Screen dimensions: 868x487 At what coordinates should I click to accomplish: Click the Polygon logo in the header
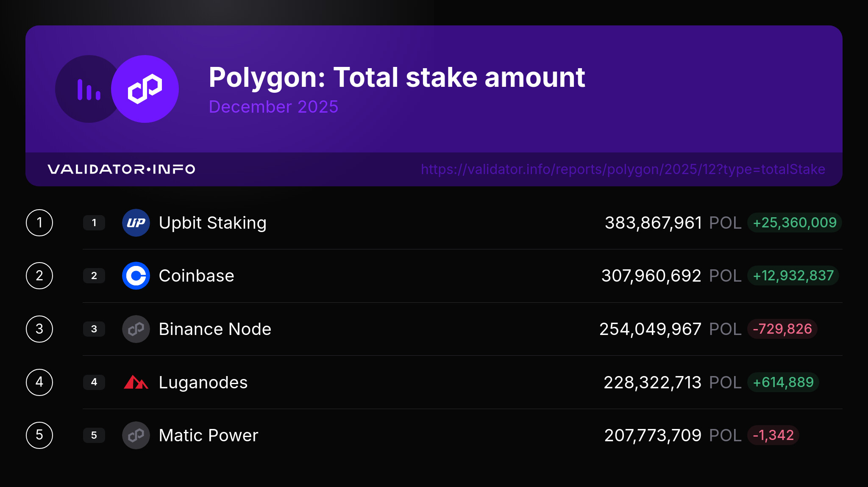145,89
